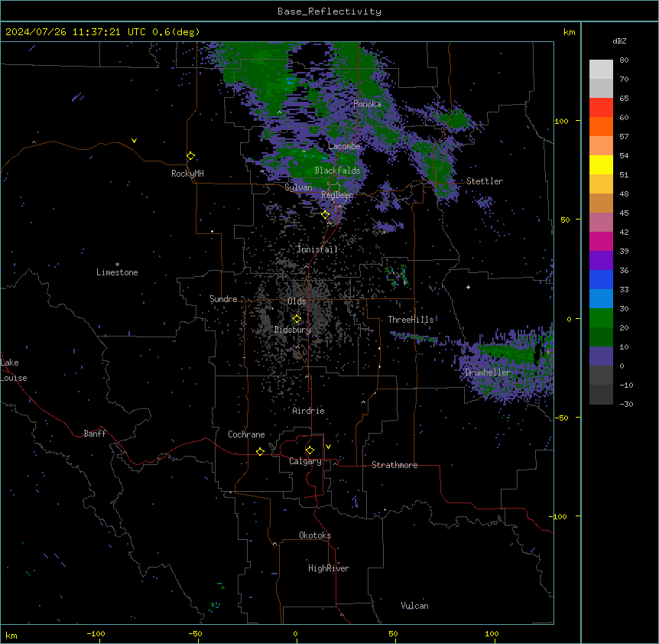Click the yellow diamond marker above RockyMH

(191, 156)
